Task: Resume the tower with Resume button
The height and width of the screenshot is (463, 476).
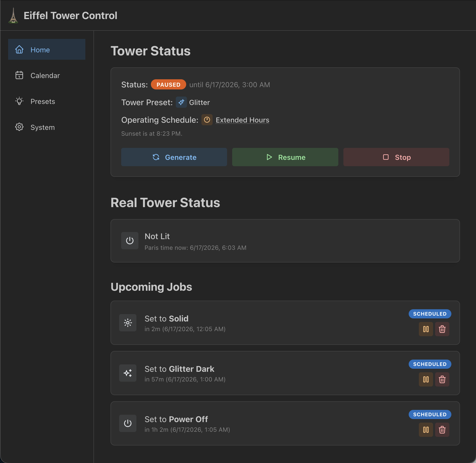Action: point(285,157)
